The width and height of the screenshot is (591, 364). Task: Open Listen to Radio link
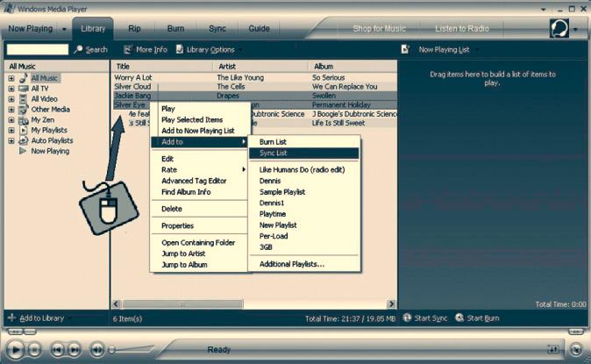[462, 29]
